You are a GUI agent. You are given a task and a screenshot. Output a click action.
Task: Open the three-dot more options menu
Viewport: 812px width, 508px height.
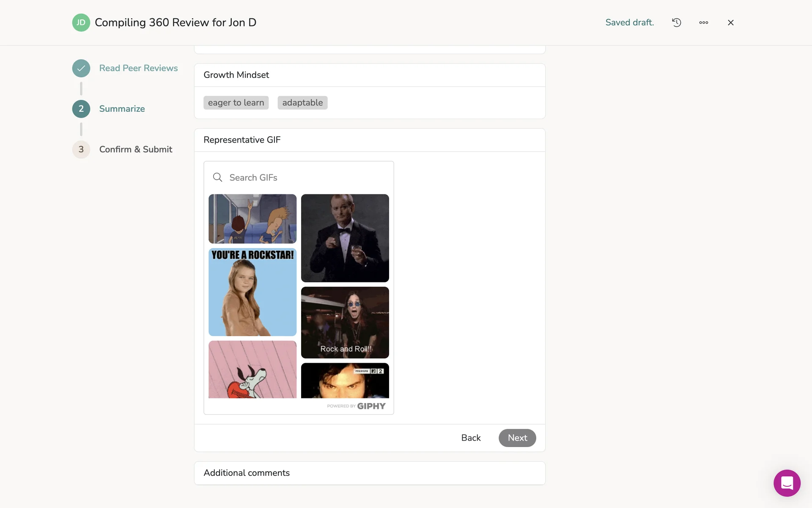[703, 22]
